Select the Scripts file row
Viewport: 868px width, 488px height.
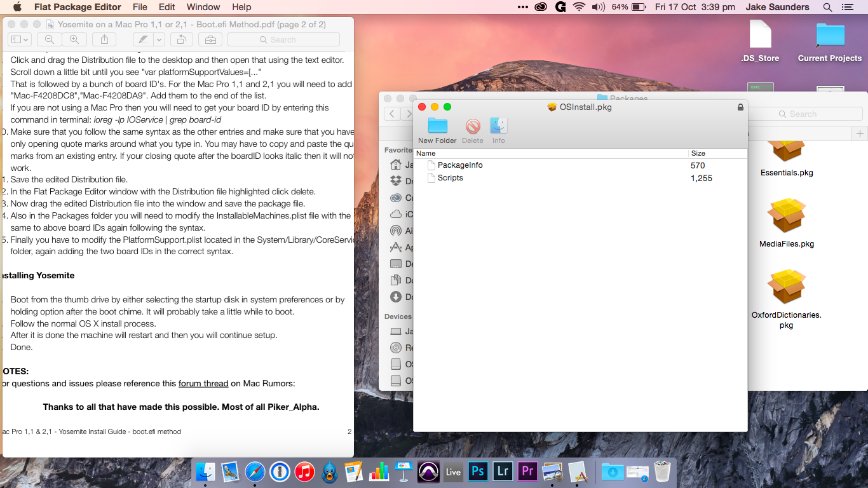pos(580,178)
